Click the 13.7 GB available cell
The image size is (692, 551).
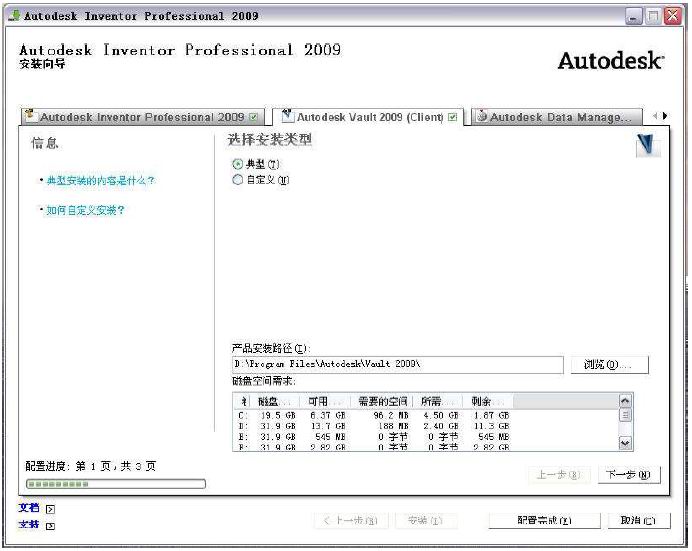click(328, 426)
